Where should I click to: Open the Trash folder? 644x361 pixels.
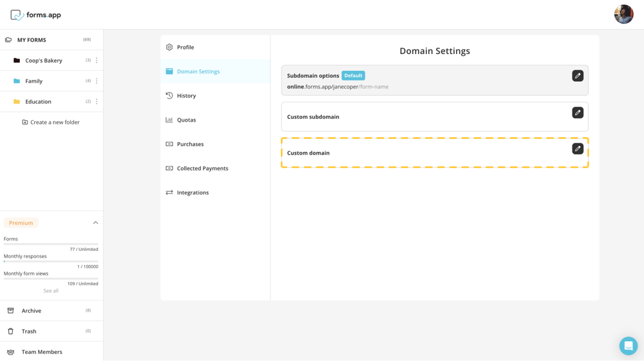[x=29, y=331]
